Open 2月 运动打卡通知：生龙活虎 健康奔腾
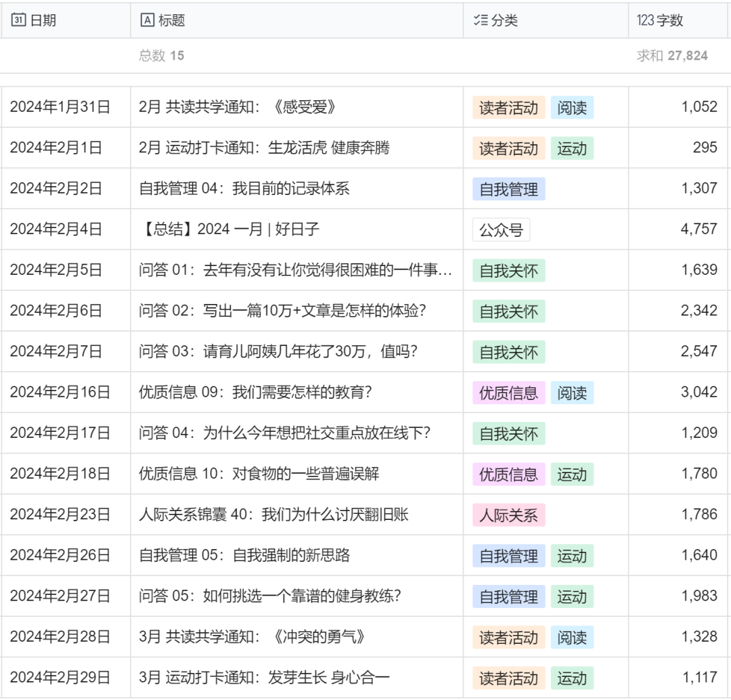Image resolution: width=731 pixels, height=700 pixels. (x=264, y=148)
